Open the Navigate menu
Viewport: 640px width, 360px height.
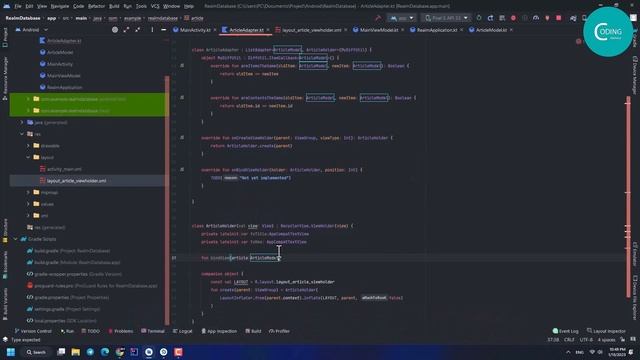pos(60,6)
